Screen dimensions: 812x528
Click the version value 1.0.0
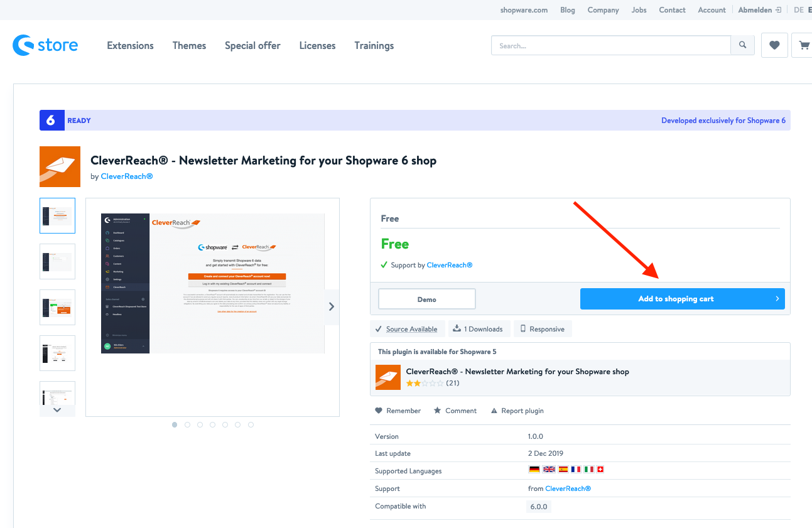(536, 436)
